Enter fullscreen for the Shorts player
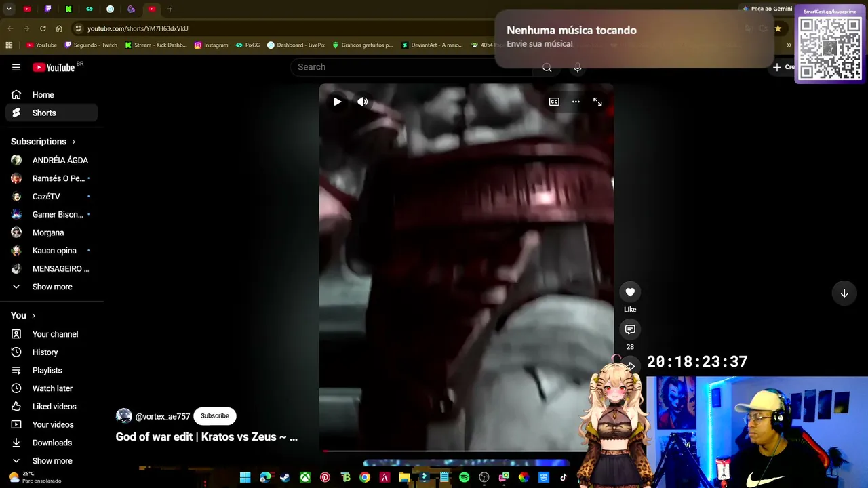Image resolution: width=868 pixels, height=488 pixels. click(x=597, y=102)
